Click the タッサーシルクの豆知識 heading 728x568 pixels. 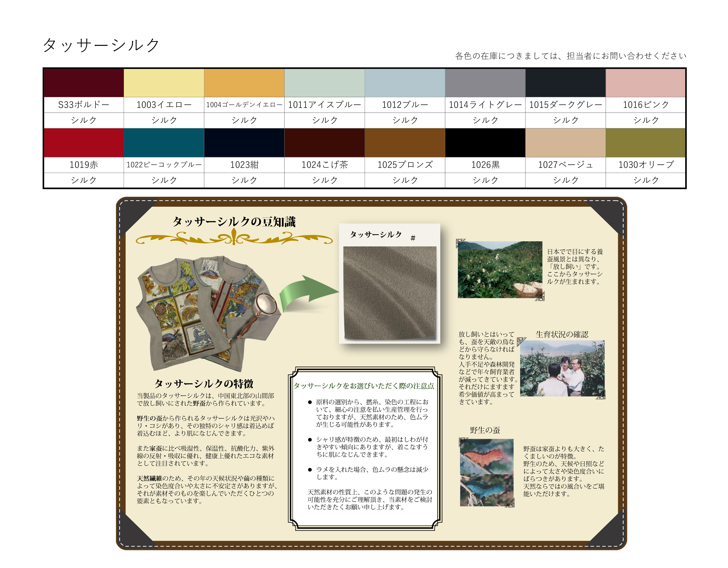234,222
